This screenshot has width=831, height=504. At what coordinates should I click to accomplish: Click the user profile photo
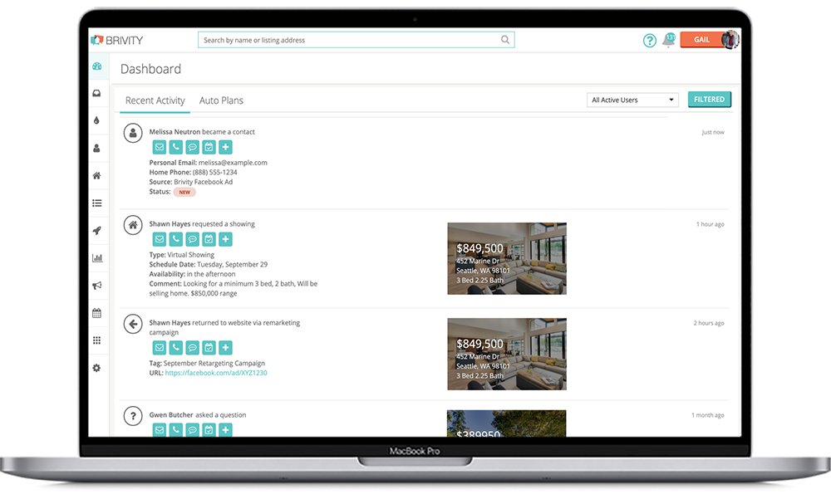tap(730, 40)
